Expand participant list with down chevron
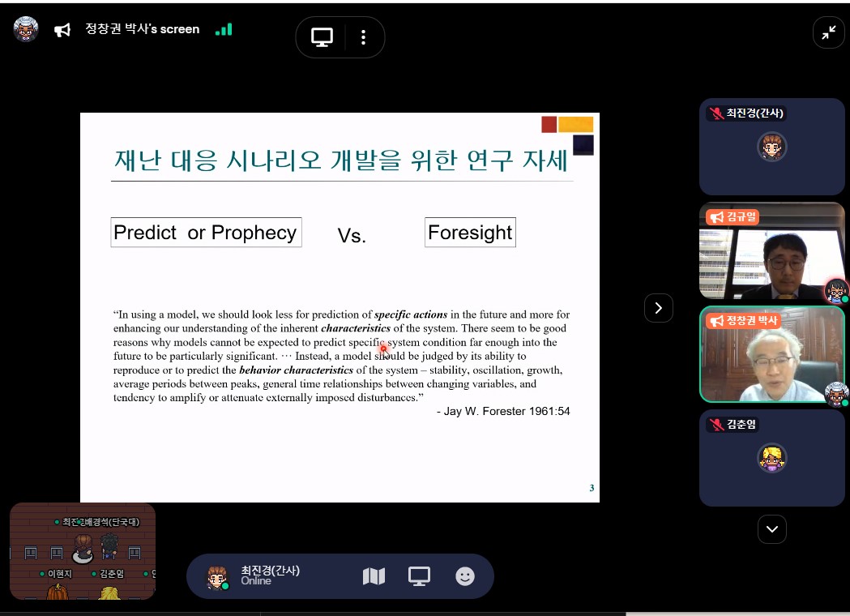 tap(771, 529)
